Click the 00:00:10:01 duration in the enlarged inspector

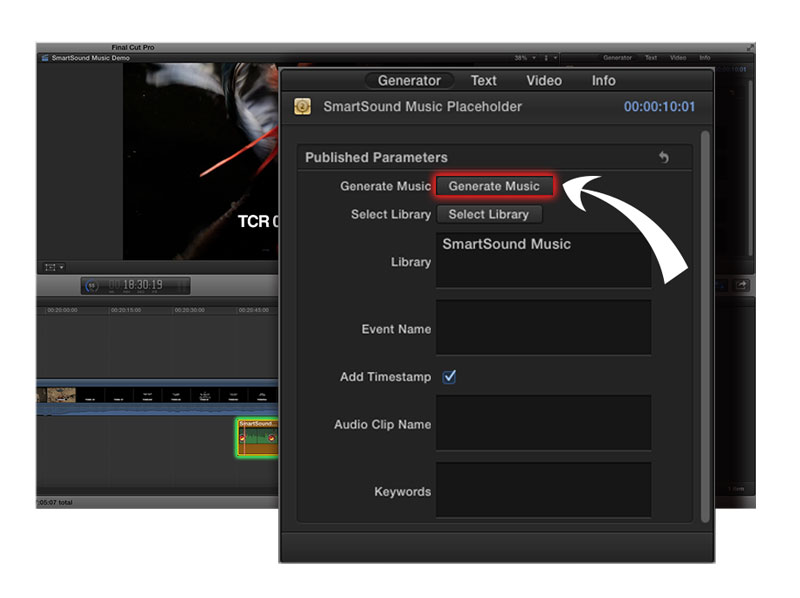[659, 107]
